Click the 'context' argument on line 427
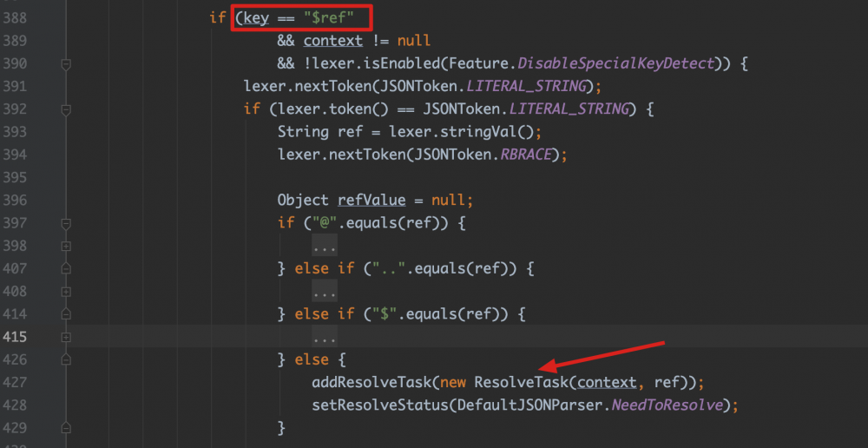The width and height of the screenshot is (868, 448). 607,382
